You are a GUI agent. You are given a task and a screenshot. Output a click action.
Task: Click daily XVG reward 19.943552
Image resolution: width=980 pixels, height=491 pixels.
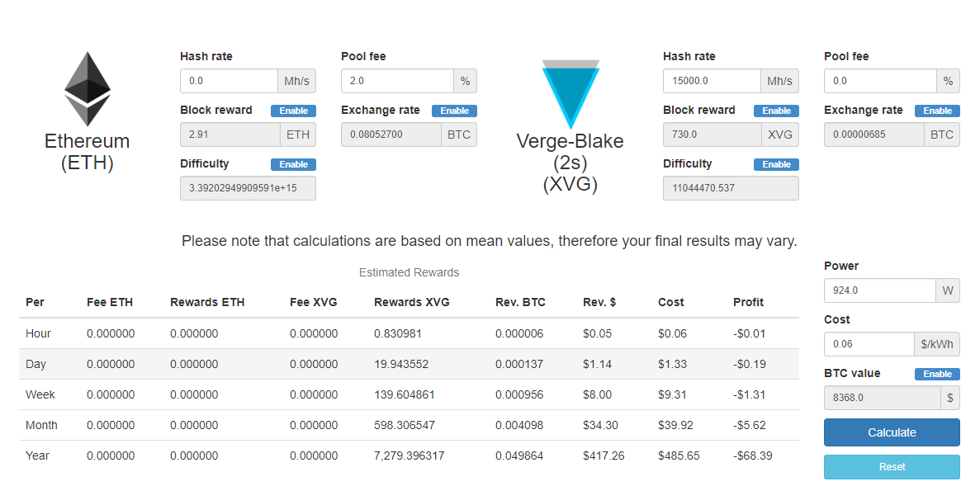coord(401,364)
